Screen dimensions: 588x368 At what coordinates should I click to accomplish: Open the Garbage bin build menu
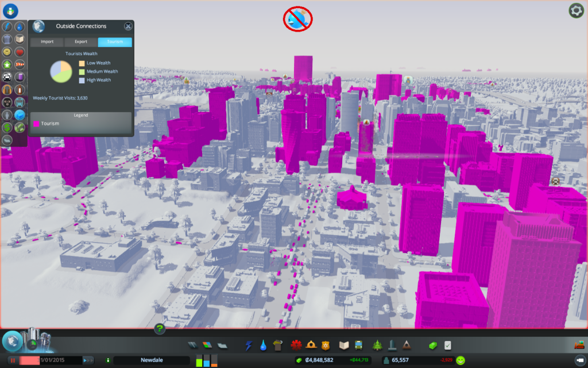coord(277,345)
